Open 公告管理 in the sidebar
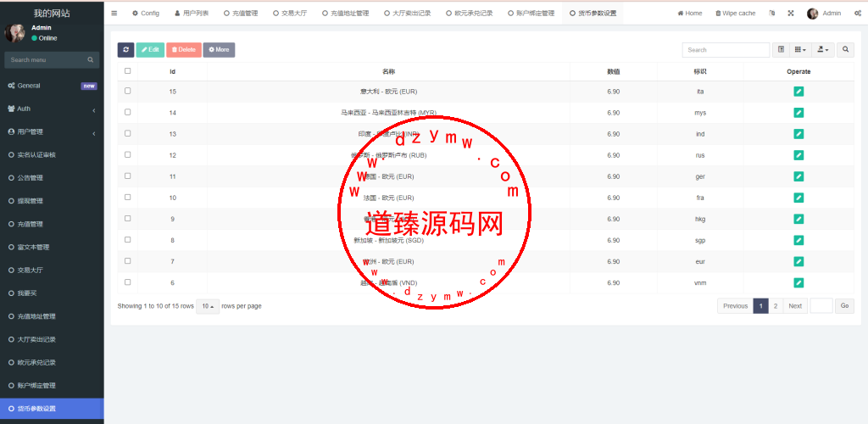This screenshot has height=424, width=868. (x=52, y=178)
